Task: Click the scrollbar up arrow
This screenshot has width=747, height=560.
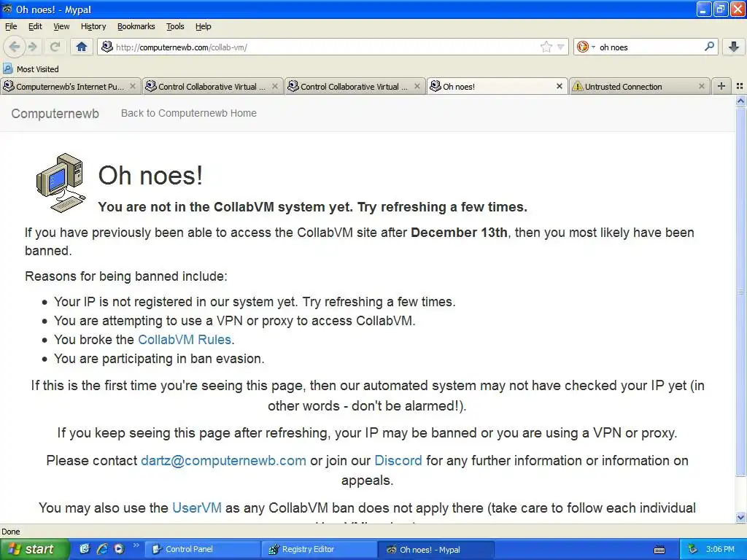Action: [740, 101]
